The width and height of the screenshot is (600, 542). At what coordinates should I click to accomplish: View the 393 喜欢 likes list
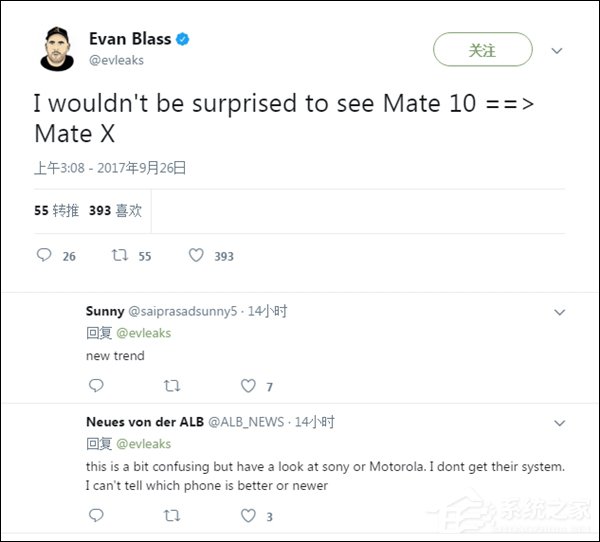[x=115, y=211]
